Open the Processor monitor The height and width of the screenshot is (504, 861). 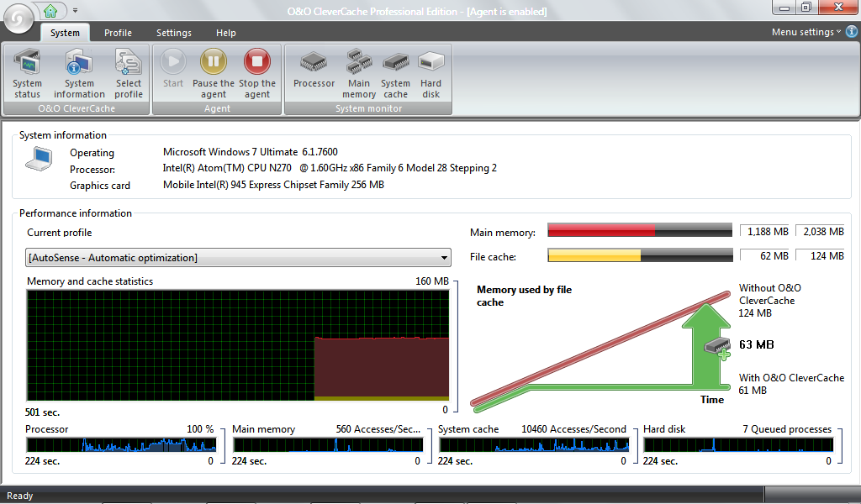(x=314, y=69)
